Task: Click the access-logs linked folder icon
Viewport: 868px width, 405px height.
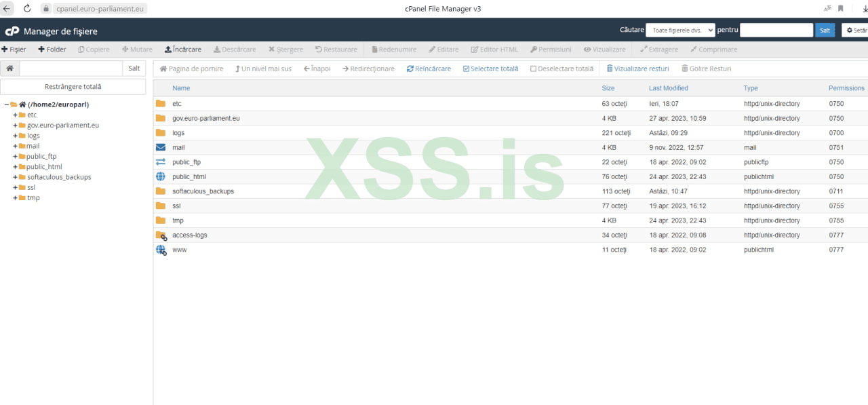Action: [161, 235]
